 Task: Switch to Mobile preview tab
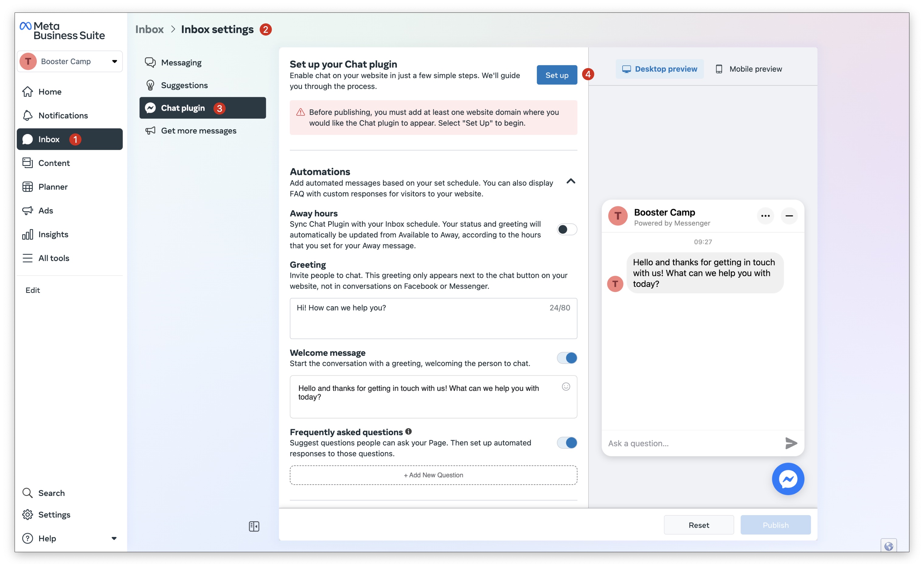pos(749,69)
